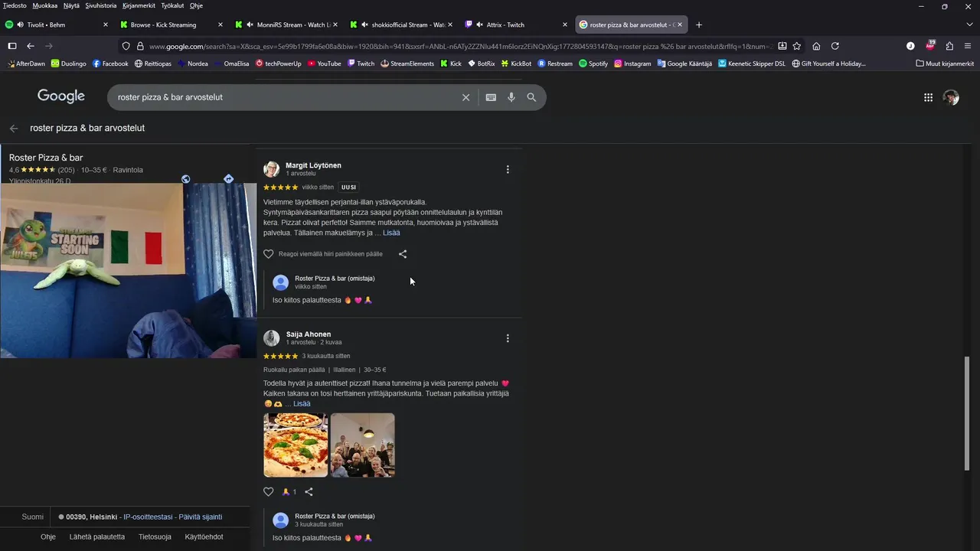Open the Tiedosto menu

pyautogui.click(x=15, y=5)
